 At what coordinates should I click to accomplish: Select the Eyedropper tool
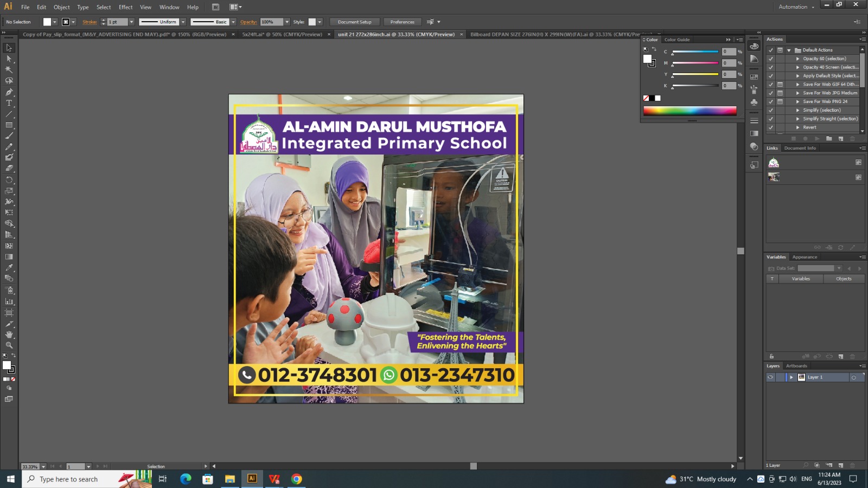click(x=9, y=268)
